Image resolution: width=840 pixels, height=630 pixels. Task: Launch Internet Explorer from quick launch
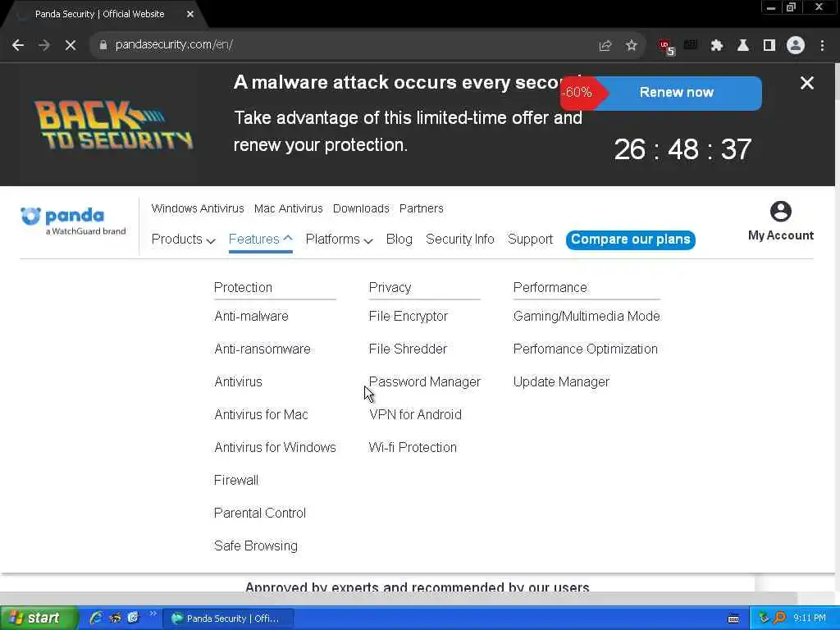96,618
